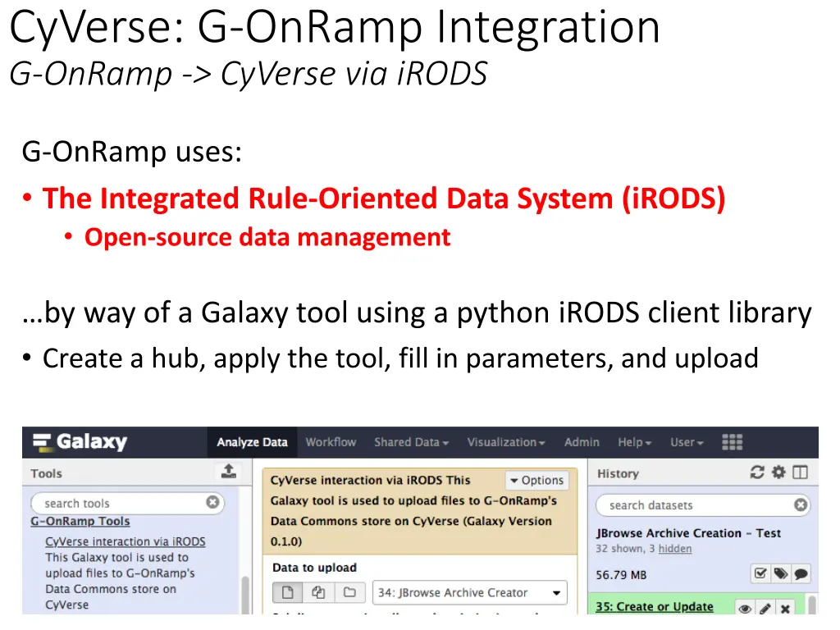Edit history tags icon
Viewport: 840px width, 630px height.
[781, 573]
